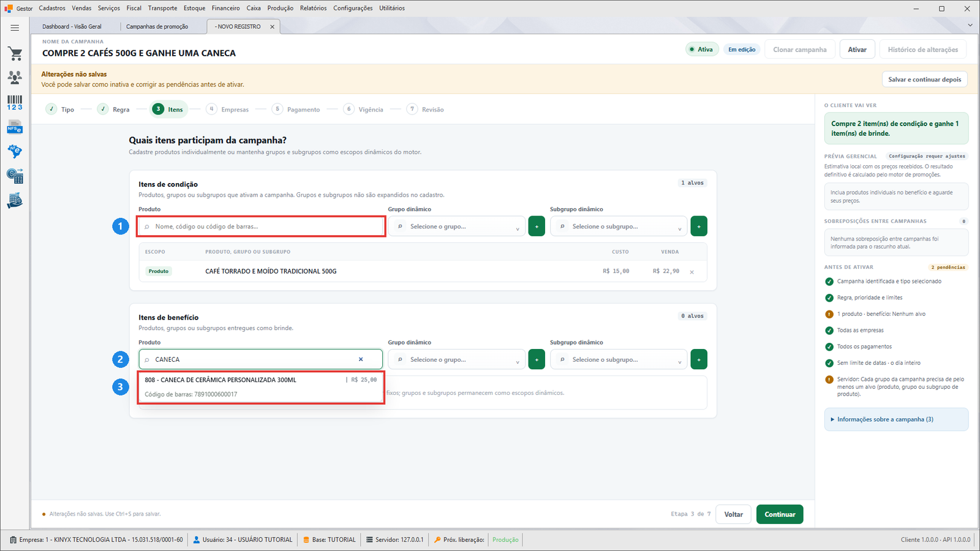Open benefit Subgrupo dinâmico dropdown
Image resolution: width=980 pixels, height=551 pixels.
619,359
